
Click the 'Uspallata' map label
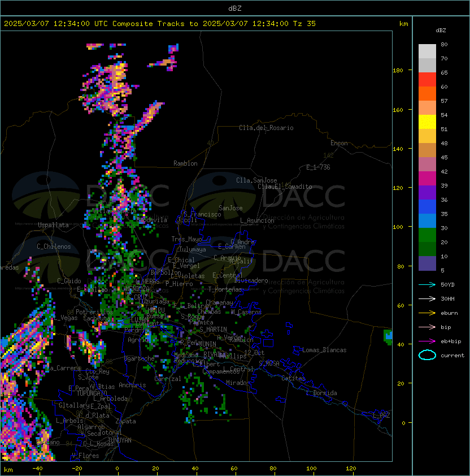[x=53, y=225]
